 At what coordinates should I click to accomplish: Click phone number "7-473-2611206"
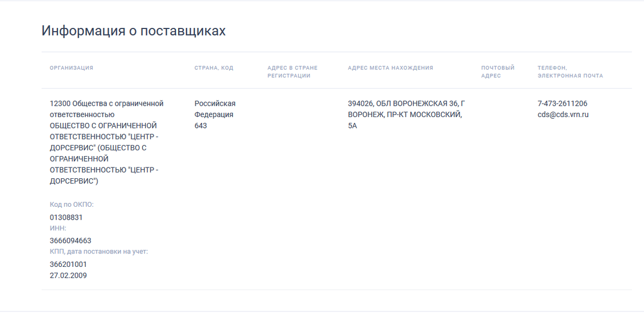click(x=562, y=104)
